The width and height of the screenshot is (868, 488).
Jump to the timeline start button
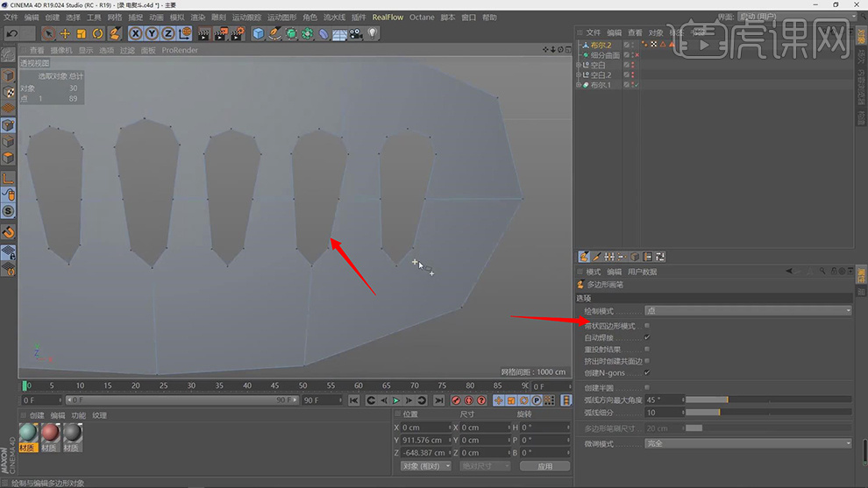(x=354, y=400)
